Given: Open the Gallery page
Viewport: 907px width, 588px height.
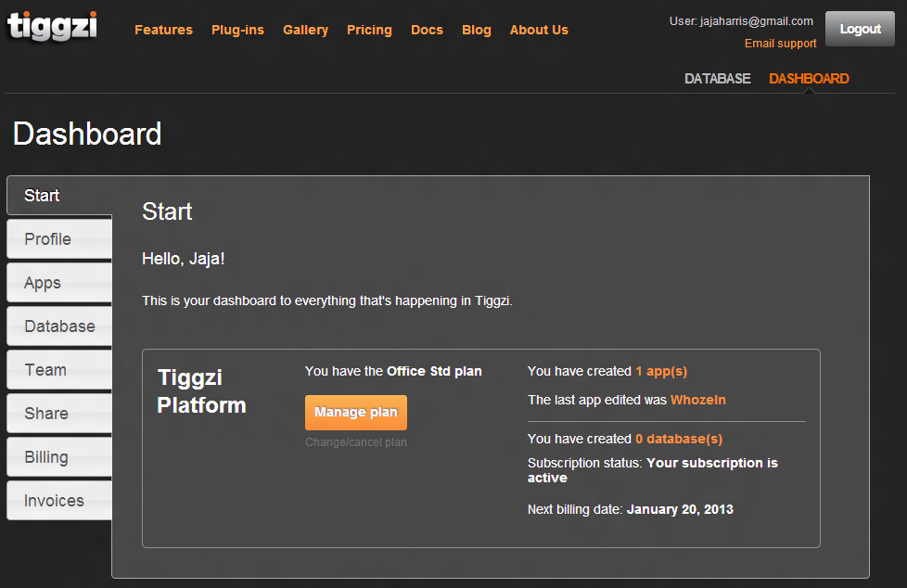Looking at the screenshot, I should pos(305,30).
